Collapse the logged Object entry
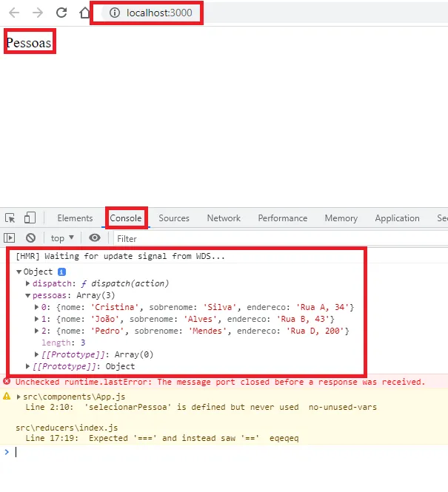This screenshot has height=492, width=448. click(19, 272)
